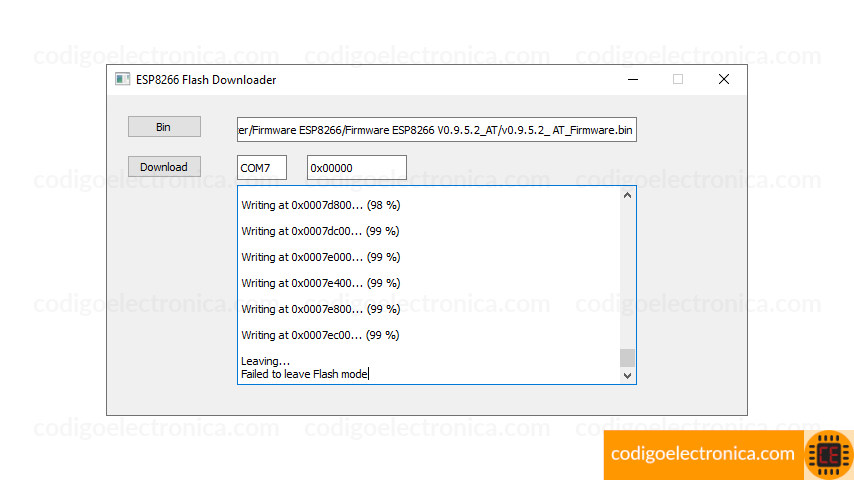
Task: Click the disabled maximize window button
Action: pos(678,80)
